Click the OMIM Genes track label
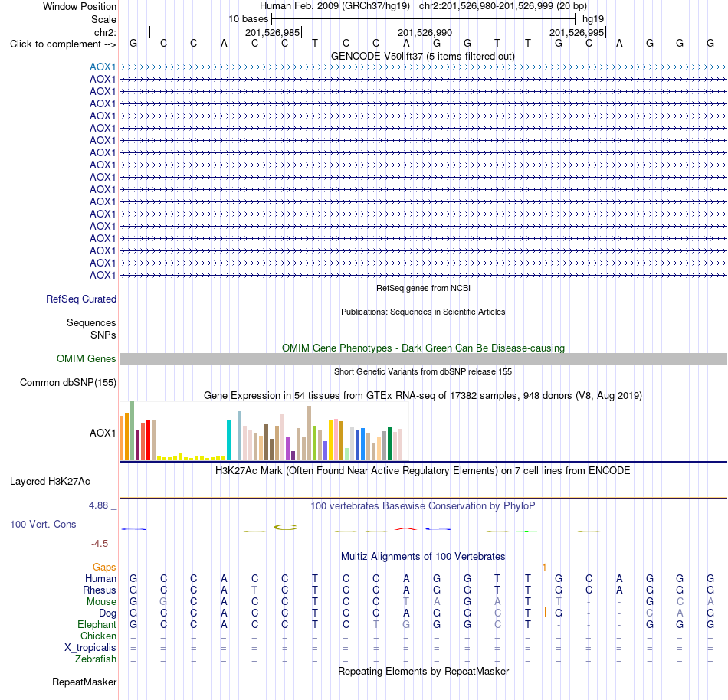This screenshot has width=728, height=700. pyautogui.click(x=86, y=358)
